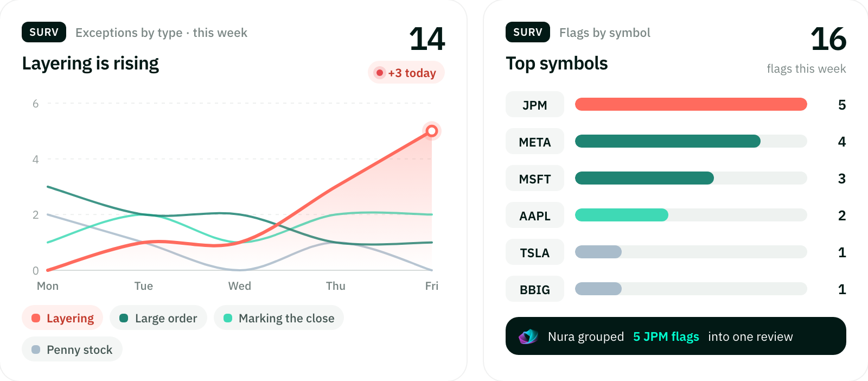Select the META symbol chip
Image resolution: width=868 pixels, height=381 pixels.
point(535,142)
